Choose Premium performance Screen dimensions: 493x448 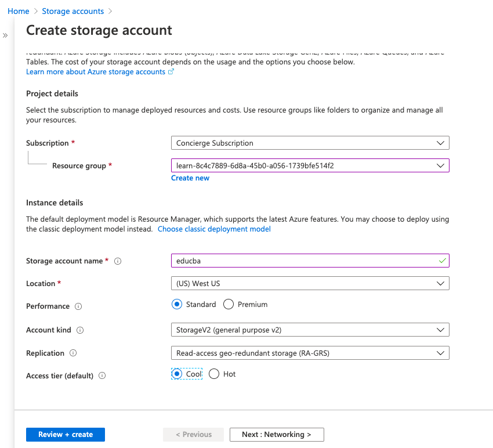[229, 305]
